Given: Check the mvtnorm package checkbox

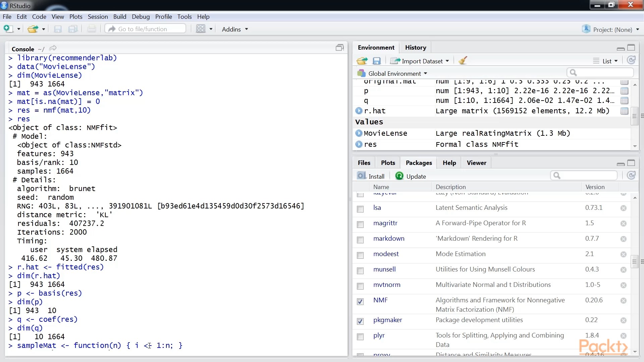Looking at the screenshot, I should point(360,286).
